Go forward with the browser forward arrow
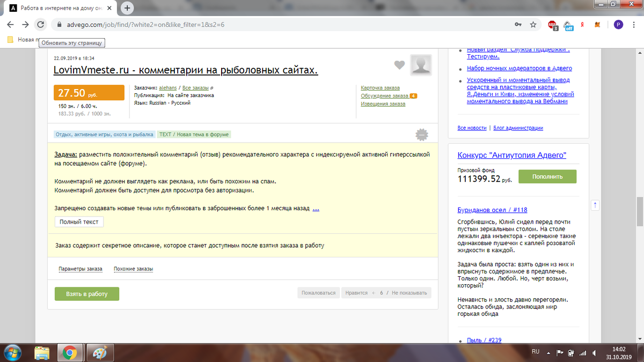The width and height of the screenshot is (644, 362). click(x=25, y=24)
